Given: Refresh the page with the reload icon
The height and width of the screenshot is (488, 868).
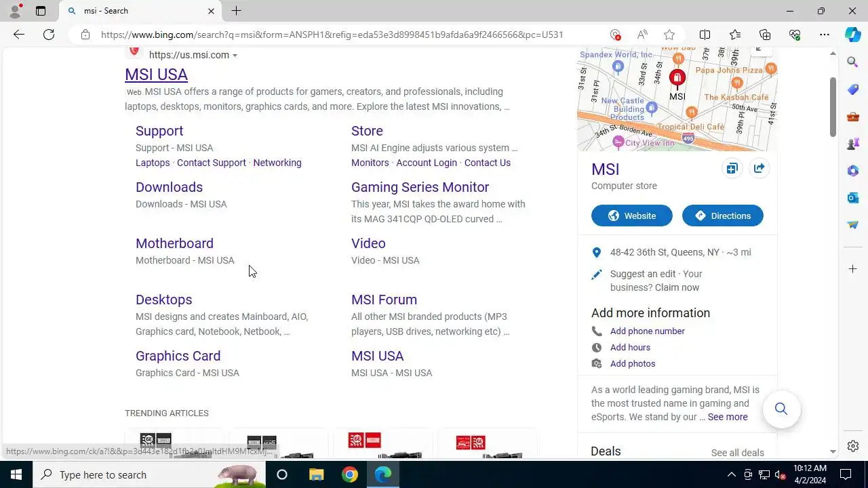Looking at the screenshot, I should click(x=49, y=35).
